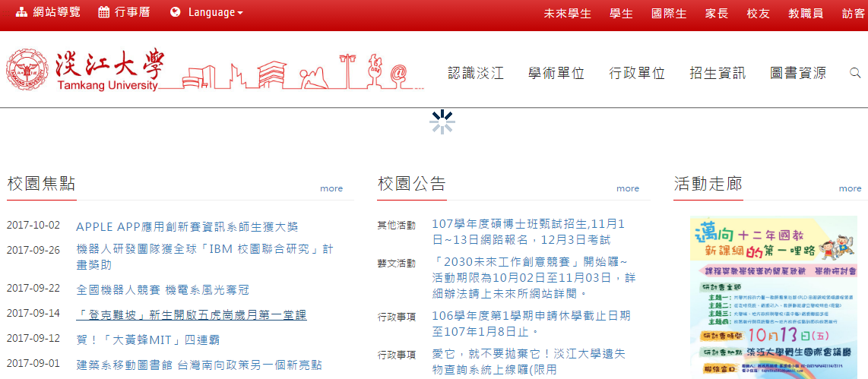The height and width of the screenshot is (379, 868).
Task: Open announcement 「2030未來工作創意競賽」開始囉
Action: point(534,276)
